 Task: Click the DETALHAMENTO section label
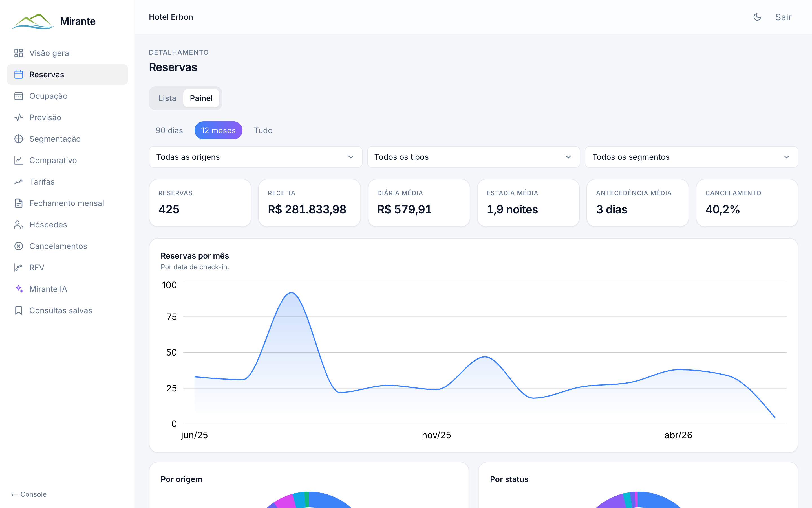(179, 52)
